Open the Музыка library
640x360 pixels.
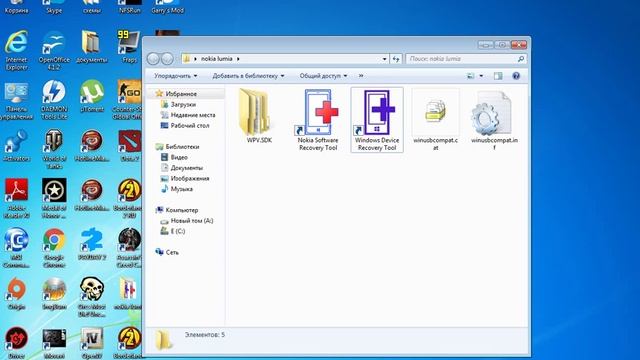point(182,189)
